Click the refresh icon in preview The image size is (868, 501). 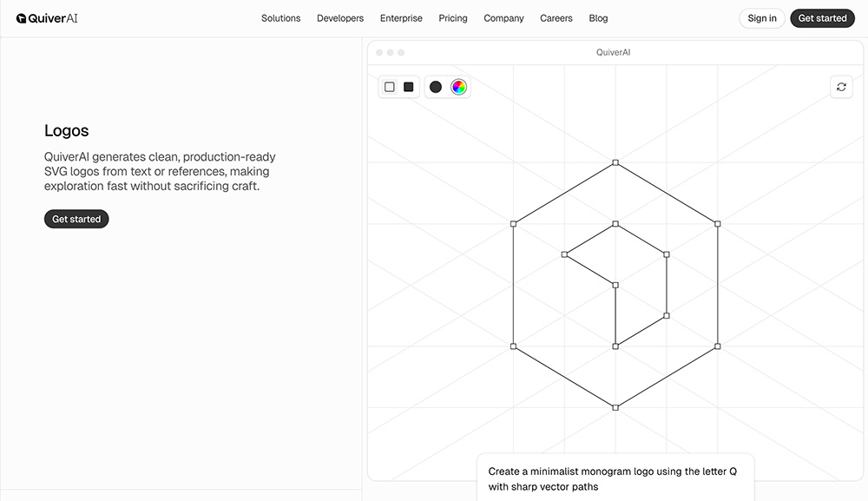click(x=841, y=87)
